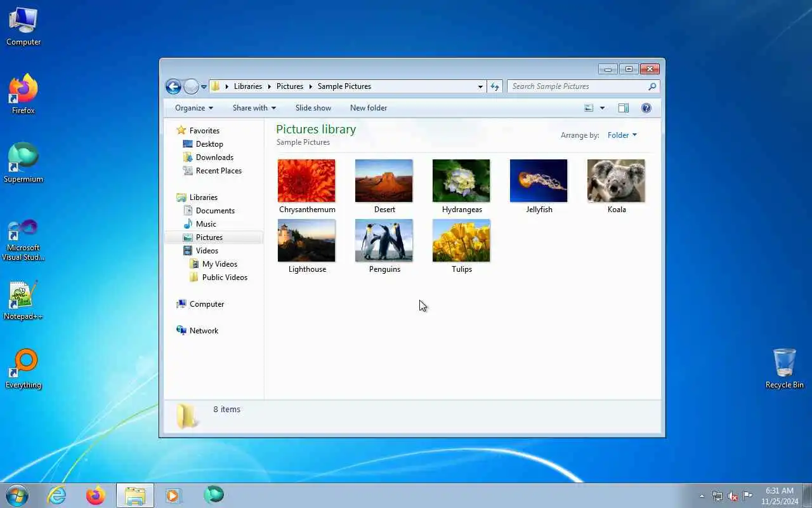The width and height of the screenshot is (812, 508).
Task: Click the Windows Explorer taskbar button
Action: click(135, 495)
